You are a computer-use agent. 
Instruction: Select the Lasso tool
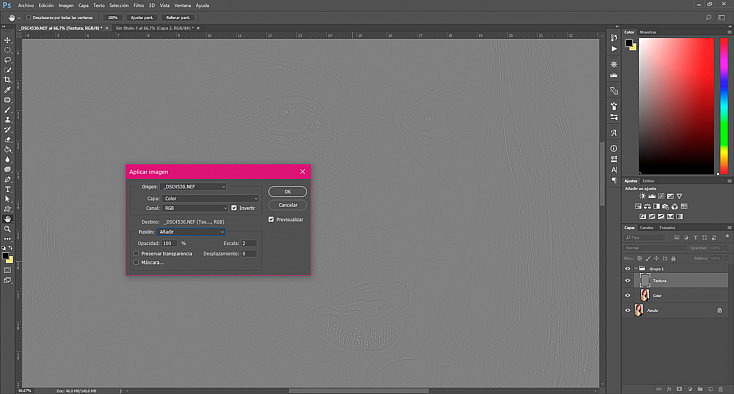tap(7, 60)
